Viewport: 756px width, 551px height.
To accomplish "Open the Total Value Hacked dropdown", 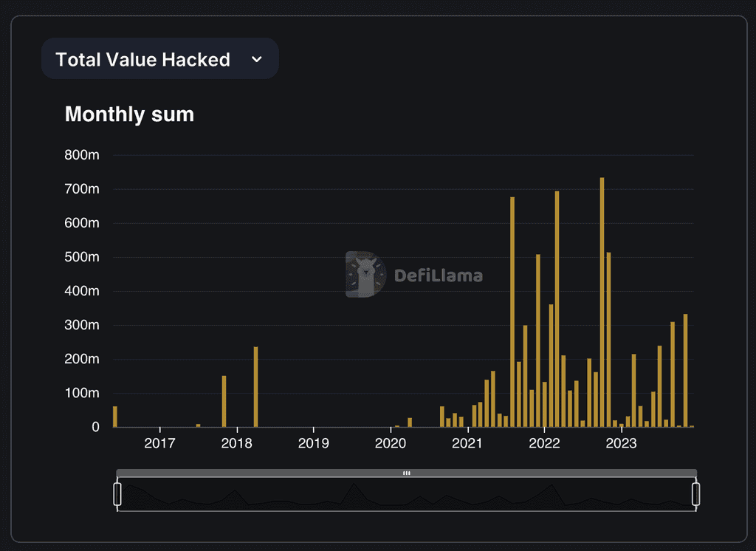I will coord(160,59).
